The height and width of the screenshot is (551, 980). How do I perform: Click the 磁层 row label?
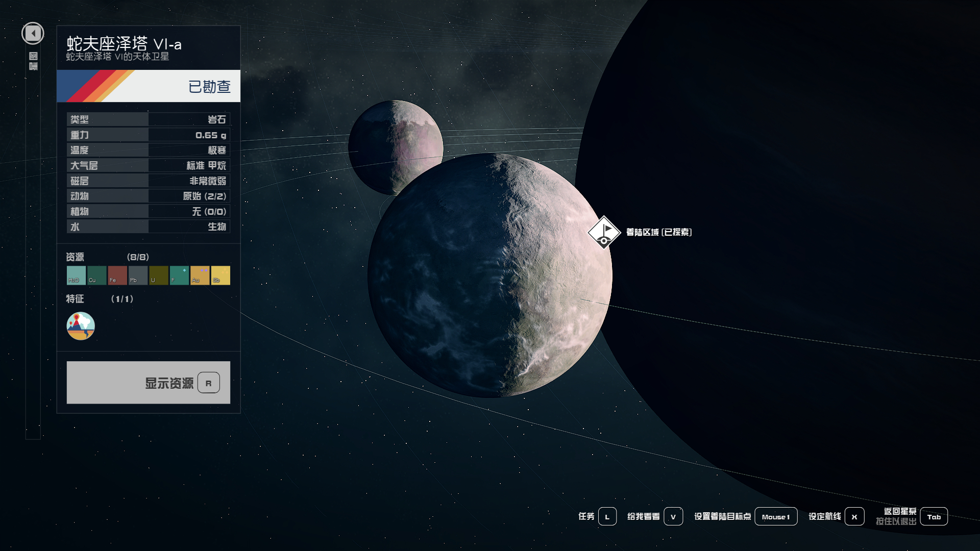[x=80, y=181]
